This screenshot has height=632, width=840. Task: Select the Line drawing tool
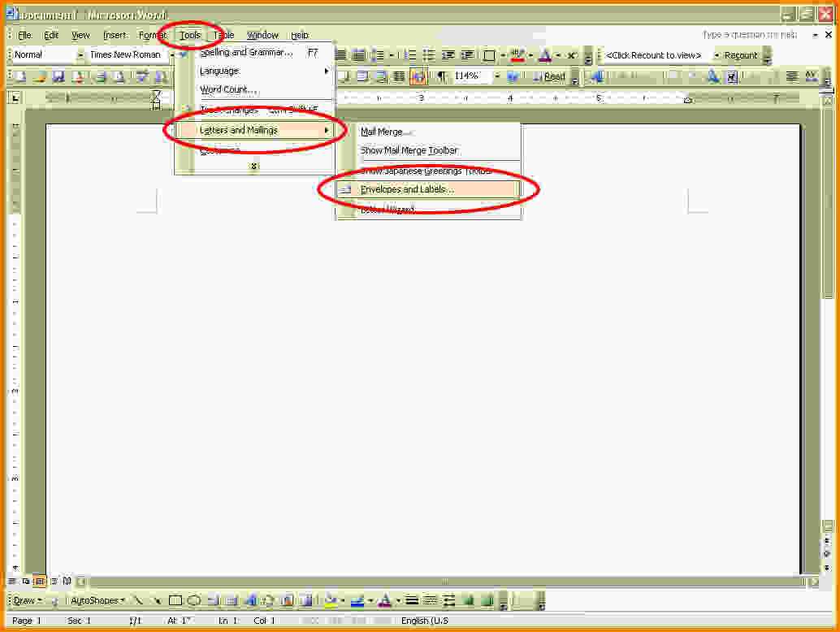pos(137,600)
